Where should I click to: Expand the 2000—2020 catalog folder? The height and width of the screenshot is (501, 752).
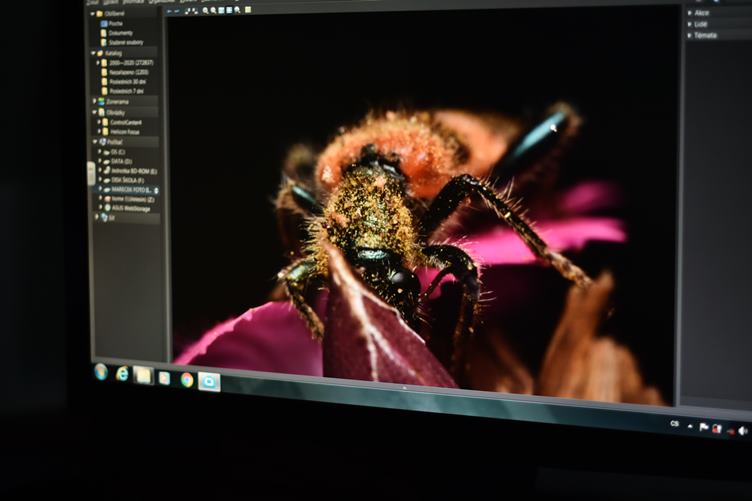click(x=98, y=63)
